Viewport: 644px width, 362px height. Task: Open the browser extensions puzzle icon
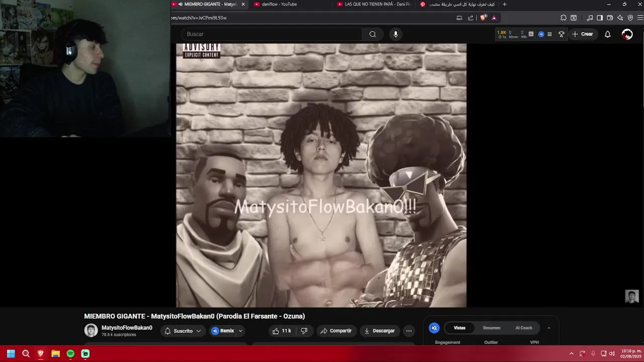click(x=563, y=18)
